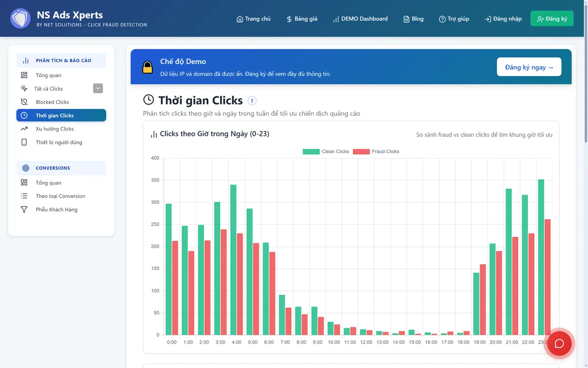Click the chart icon beside Clicks theo Giờ title
Viewport: 588px width, 368px height.
pos(154,134)
